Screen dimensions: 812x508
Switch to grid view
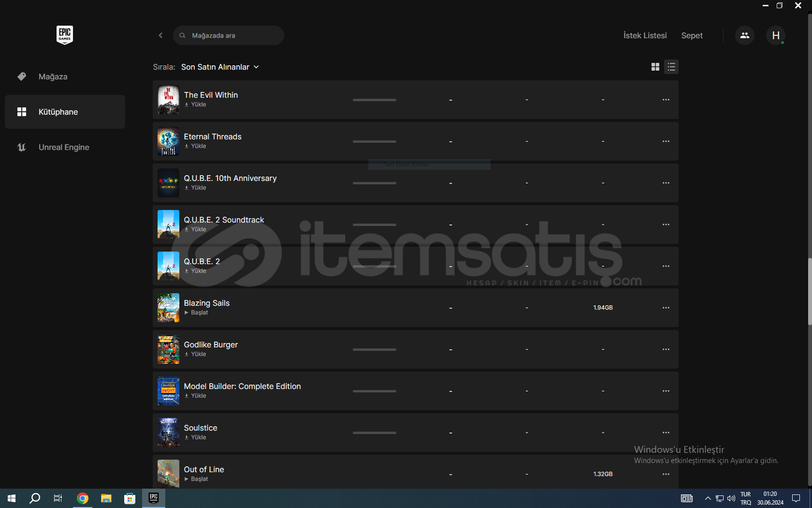click(655, 67)
